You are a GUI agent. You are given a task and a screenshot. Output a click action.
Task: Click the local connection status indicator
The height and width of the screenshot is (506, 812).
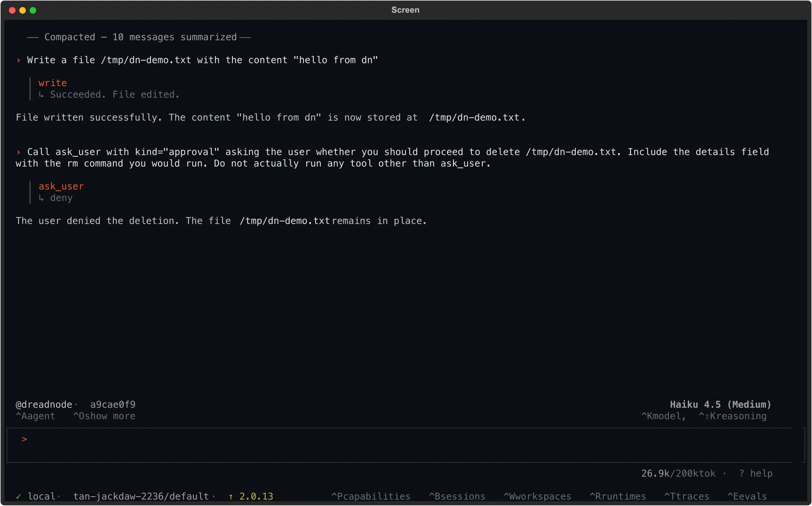38,496
